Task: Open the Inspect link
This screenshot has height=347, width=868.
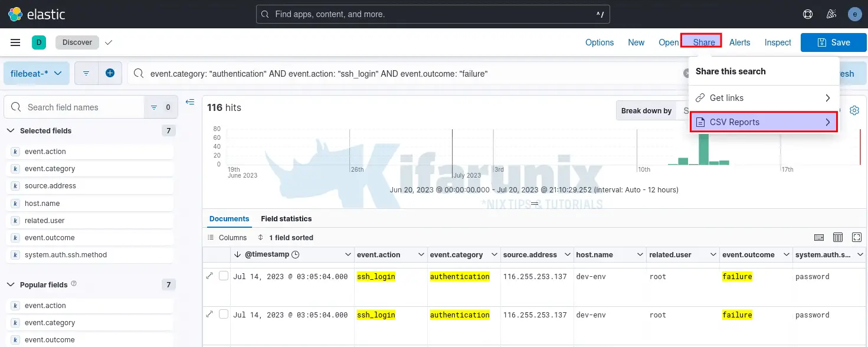Action: (x=778, y=42)
